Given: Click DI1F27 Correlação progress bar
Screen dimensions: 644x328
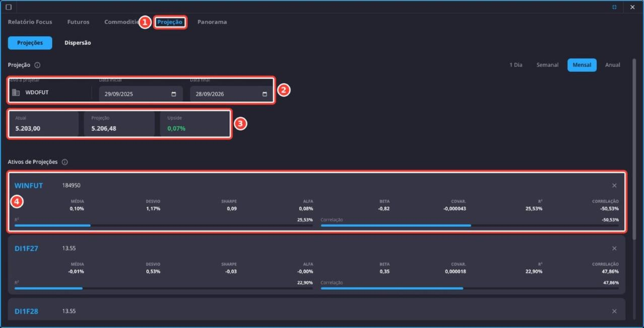Looking at the screenshot, I should [x=470, y=289].
